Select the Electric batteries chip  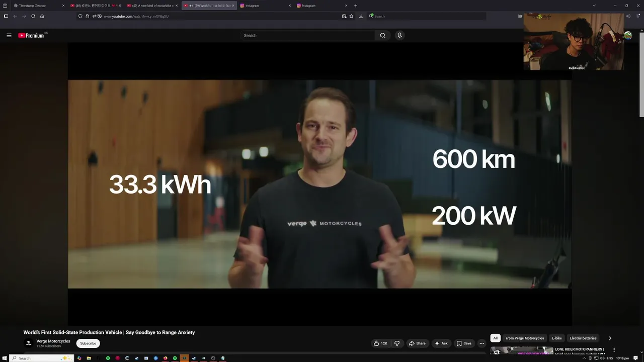tap(583, 338)
